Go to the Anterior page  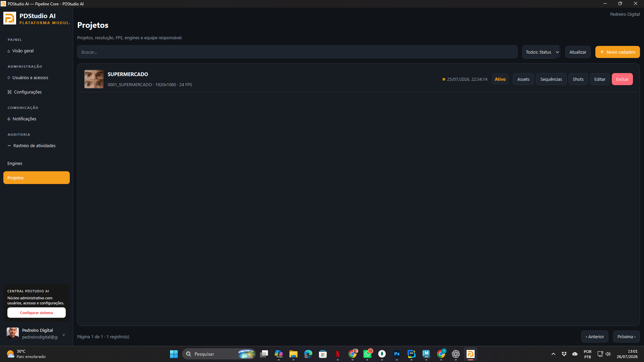tap(595, 337)
